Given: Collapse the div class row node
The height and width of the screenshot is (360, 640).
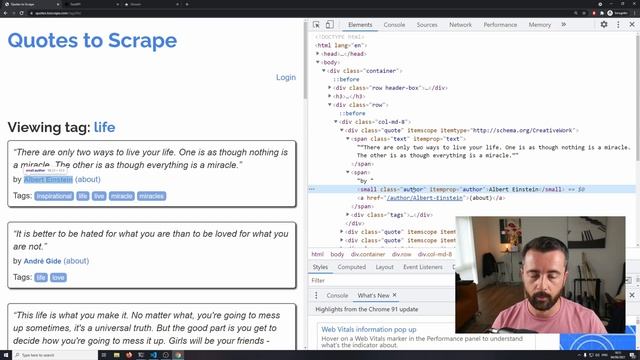Looking at the screenshot, I should tap(330, 104).
